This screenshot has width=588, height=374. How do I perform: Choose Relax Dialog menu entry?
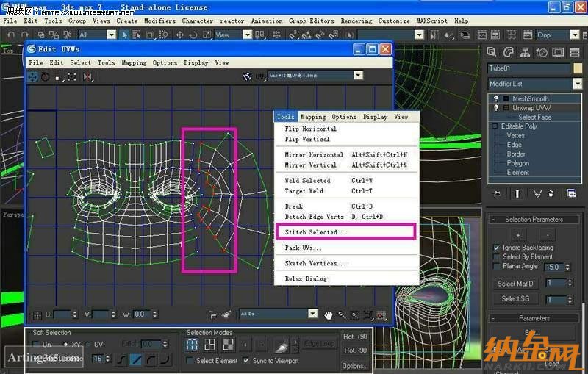(345, 278)
